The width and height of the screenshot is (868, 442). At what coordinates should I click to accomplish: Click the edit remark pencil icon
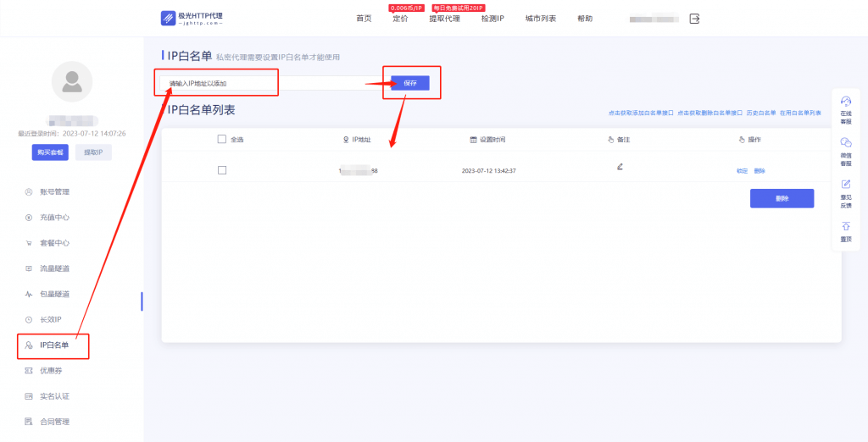620,167
